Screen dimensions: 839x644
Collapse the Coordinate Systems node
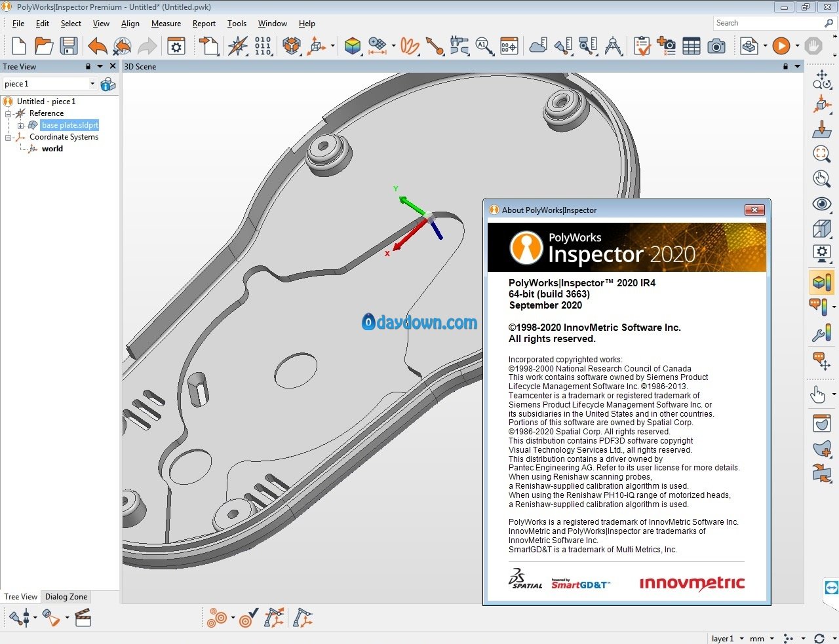point(9,137)
